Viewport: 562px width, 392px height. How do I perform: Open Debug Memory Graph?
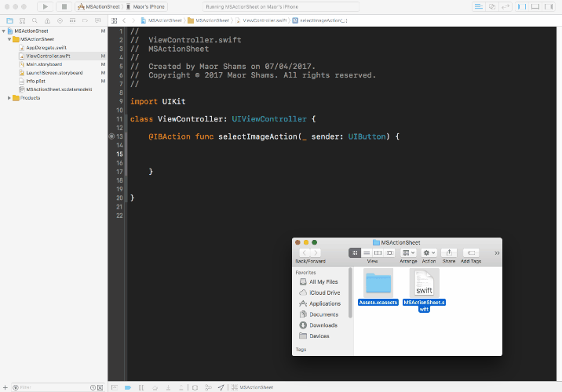click(x=208, y=387)
